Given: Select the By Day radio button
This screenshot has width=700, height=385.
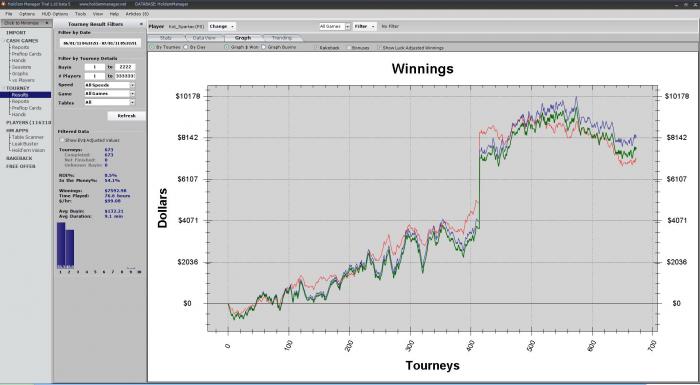Looking at the screenshot, I should pos(186,47).
